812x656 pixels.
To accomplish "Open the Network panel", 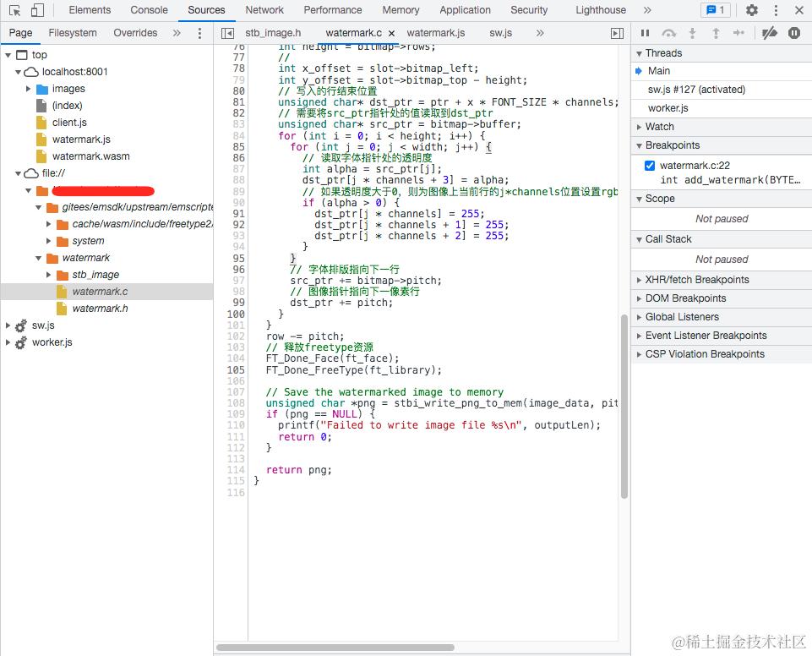I will pos(264,10).
